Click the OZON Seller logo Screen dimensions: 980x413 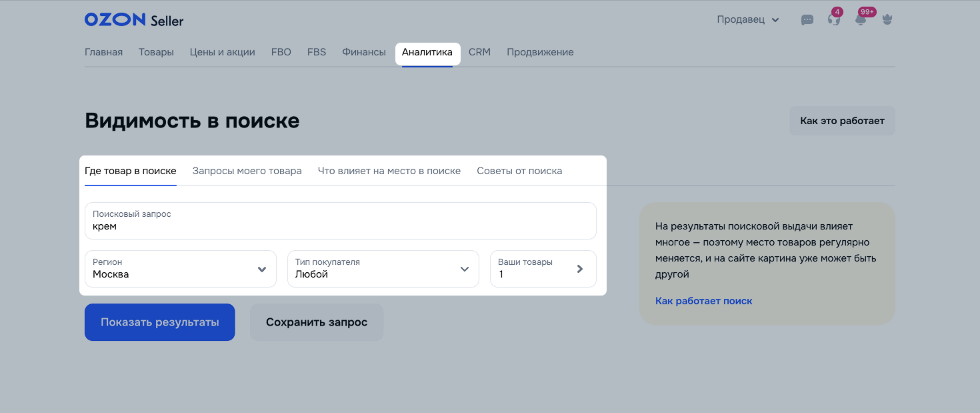[134, 20]
